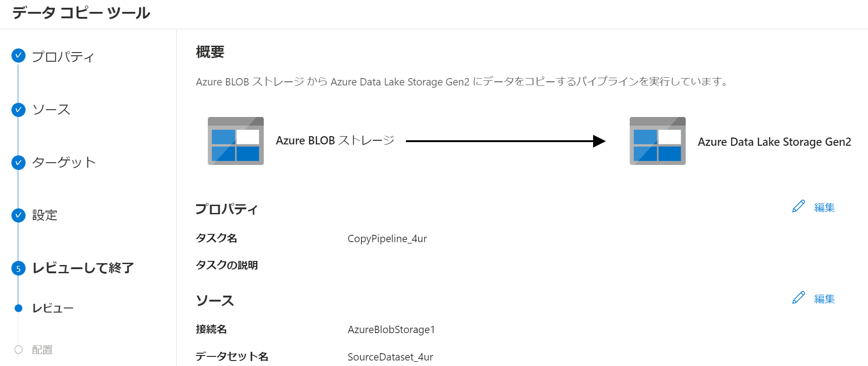Click 編集 link for ソース
The width and height of the screenshot is (868, 366).
825,299
